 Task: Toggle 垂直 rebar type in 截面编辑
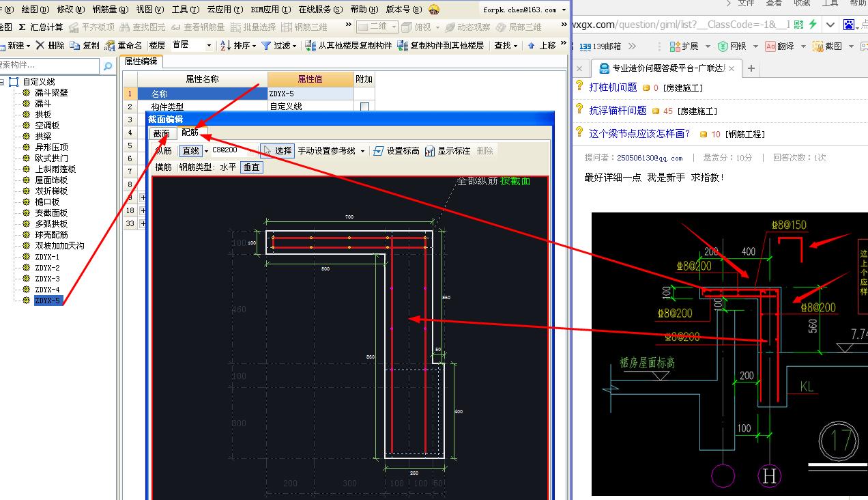click(252, 167)
